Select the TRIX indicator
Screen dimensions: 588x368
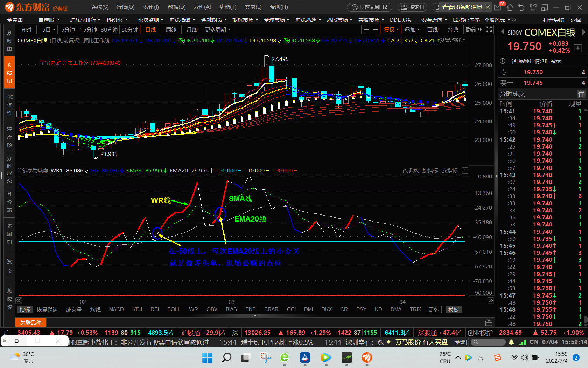pyautogui.click(x=415, y=309)
